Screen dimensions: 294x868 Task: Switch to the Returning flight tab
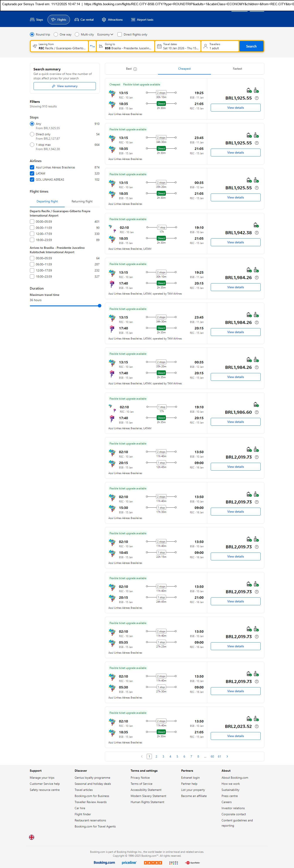(82, 202)
